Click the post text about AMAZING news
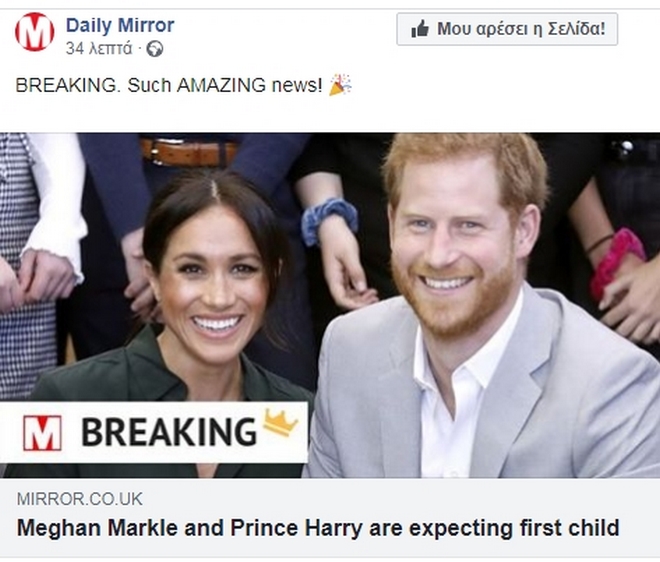Viewport: 660px width, 562px height. pyautogui.click(x=168, y=86)
